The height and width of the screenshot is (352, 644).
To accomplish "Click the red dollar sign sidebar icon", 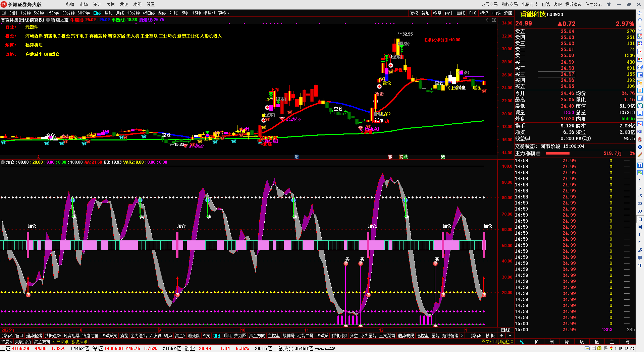I will pos(640,139).
